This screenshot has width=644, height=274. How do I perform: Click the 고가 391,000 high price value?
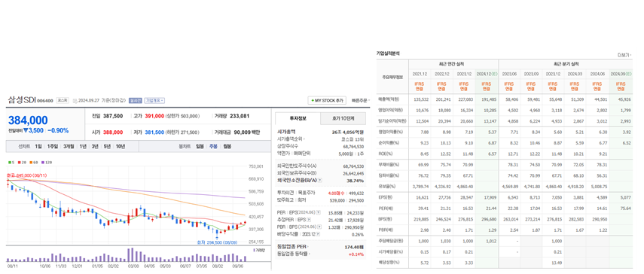155,117
